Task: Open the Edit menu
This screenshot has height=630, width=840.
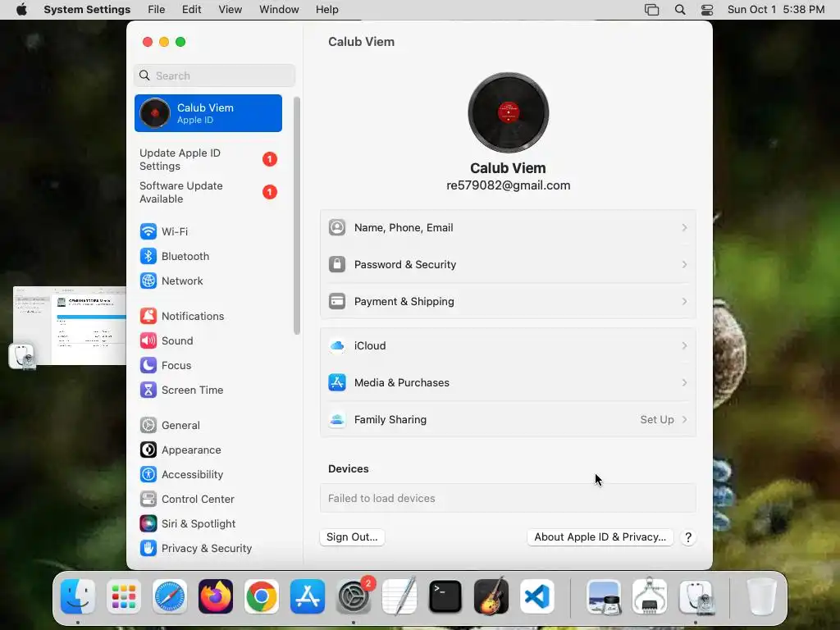Action: pyautogui.click(x=191, y=10)
